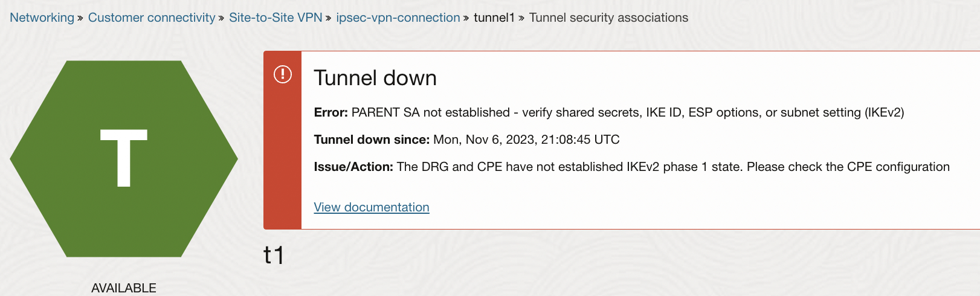980x296 pixels.
Task: Click the chevron separator after Site-to-Site VPN
Action: pos(329,18)
